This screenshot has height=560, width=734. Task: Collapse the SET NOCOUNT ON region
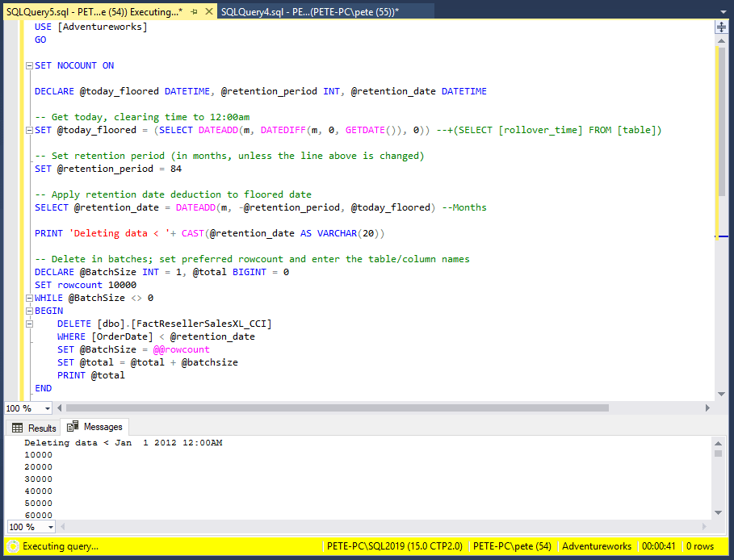coord(29,65)
